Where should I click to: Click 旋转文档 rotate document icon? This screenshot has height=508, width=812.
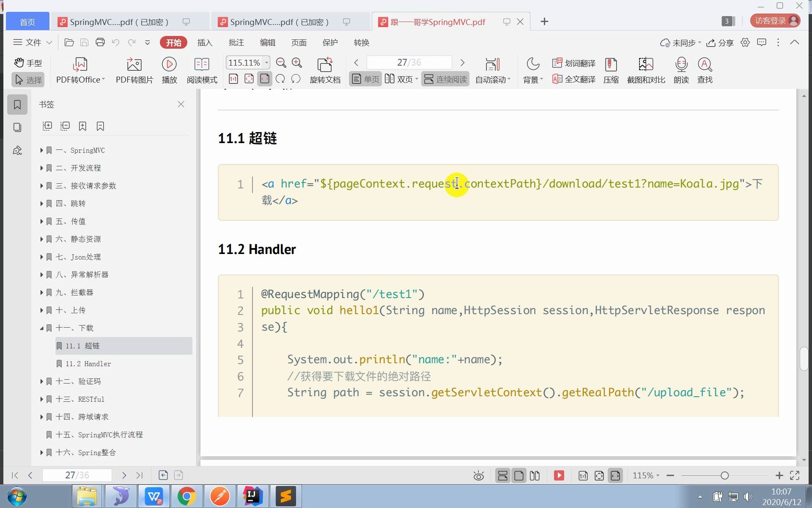(x=325, y=70)
